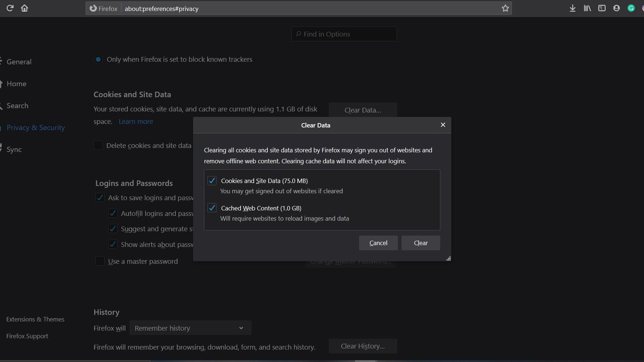This screenshot has height=362, width=644.
Task: Select Privacy & Security category
Action: (35, 127)
